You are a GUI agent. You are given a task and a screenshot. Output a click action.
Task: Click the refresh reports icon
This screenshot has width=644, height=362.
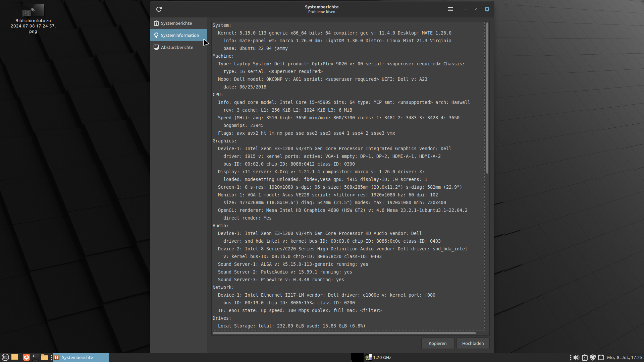click(x=159, y=9)
